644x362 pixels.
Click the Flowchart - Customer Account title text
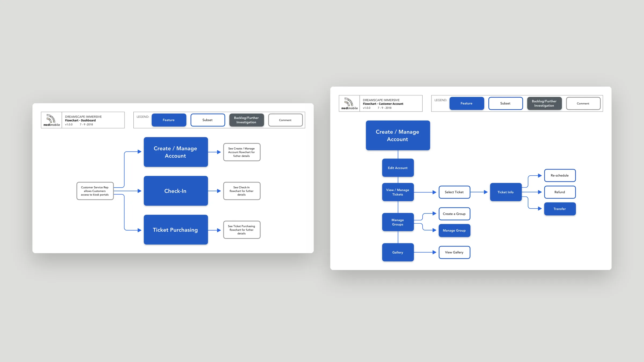tap(383, 104)
